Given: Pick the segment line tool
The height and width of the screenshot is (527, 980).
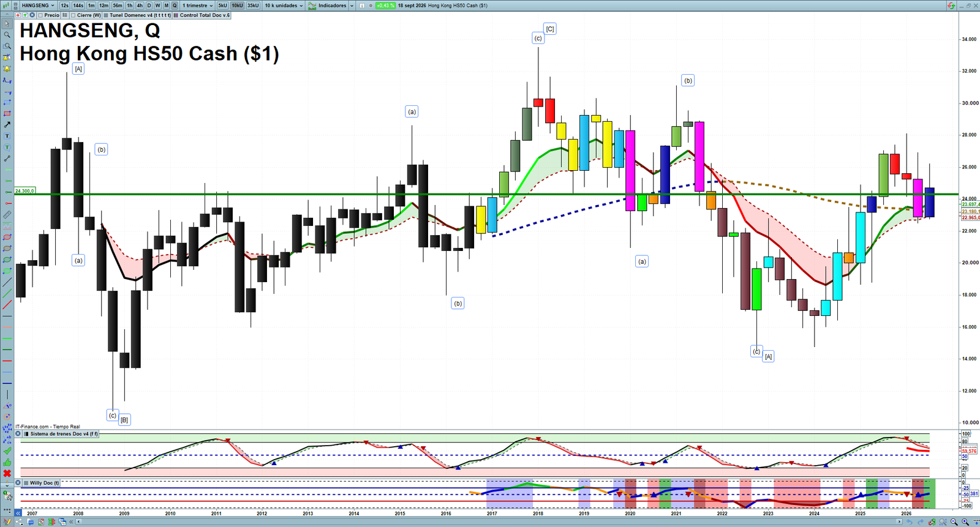Looking at the screenshot, I should click(7, 159).
